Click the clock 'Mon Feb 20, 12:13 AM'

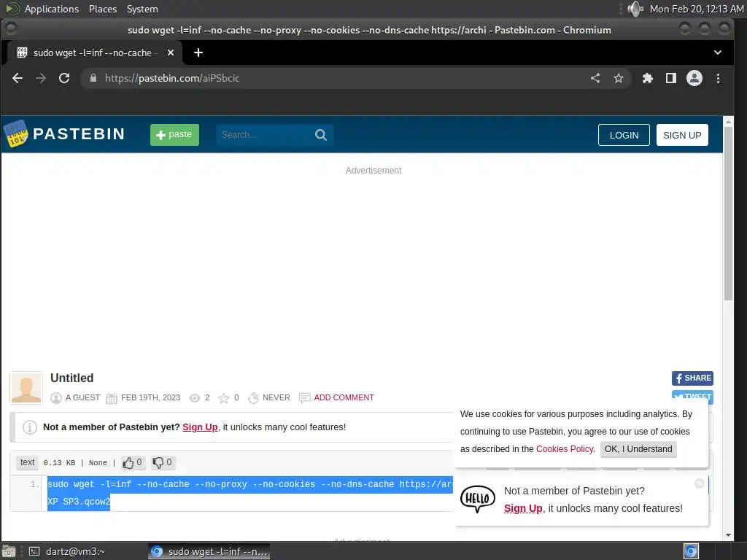pyautogui.click(x=697, y=9)
